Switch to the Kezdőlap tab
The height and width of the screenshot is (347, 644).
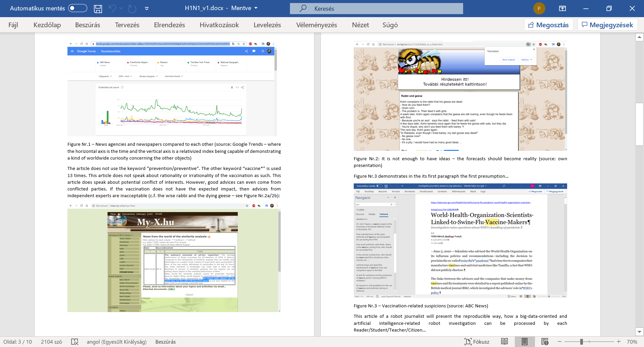(47, 25)
